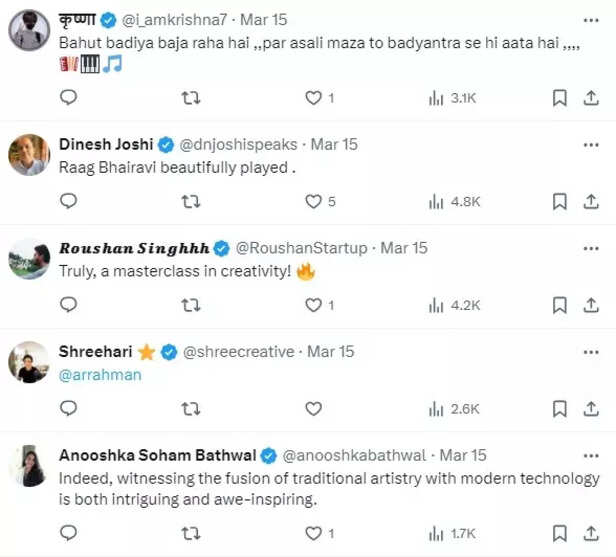
Task: Like Dinesh Joshi's Raag Bhairavi tweet
Action: point(313,201)
